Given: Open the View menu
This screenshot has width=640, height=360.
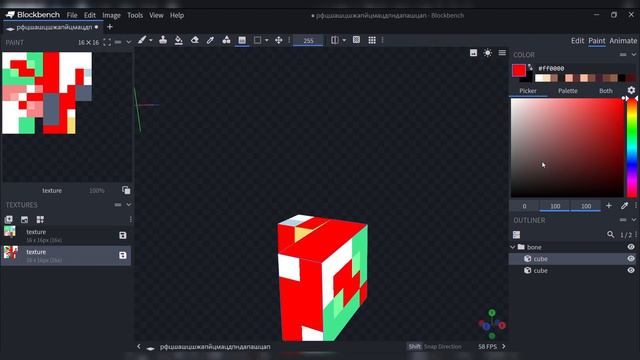Looking at the screenshot, I should [x=156, y=15].
